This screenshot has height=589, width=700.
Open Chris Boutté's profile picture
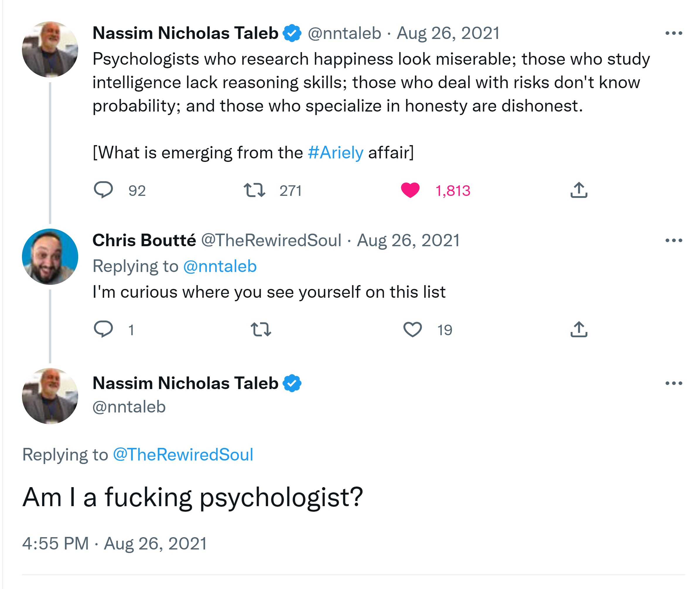[x=50, y=256]
